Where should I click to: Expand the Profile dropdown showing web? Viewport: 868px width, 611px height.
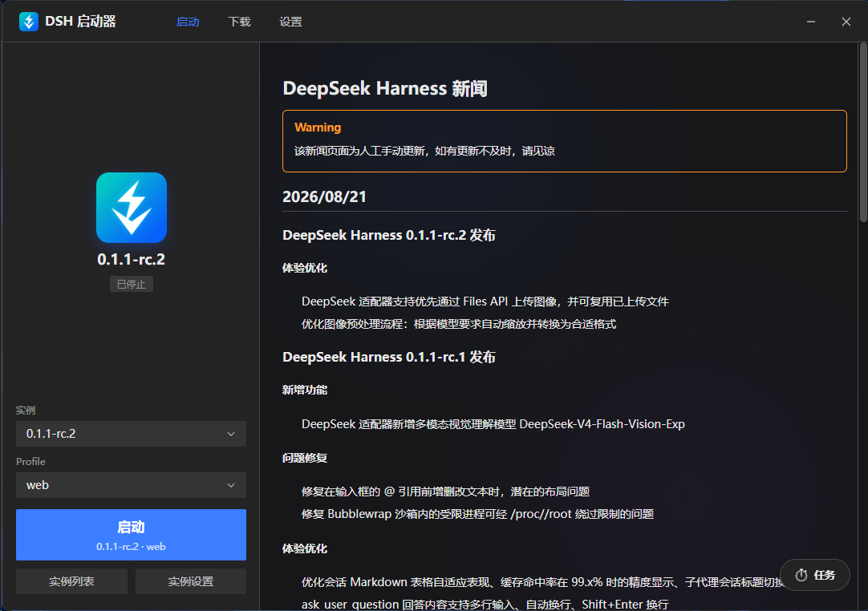click(x=132, y=485)
